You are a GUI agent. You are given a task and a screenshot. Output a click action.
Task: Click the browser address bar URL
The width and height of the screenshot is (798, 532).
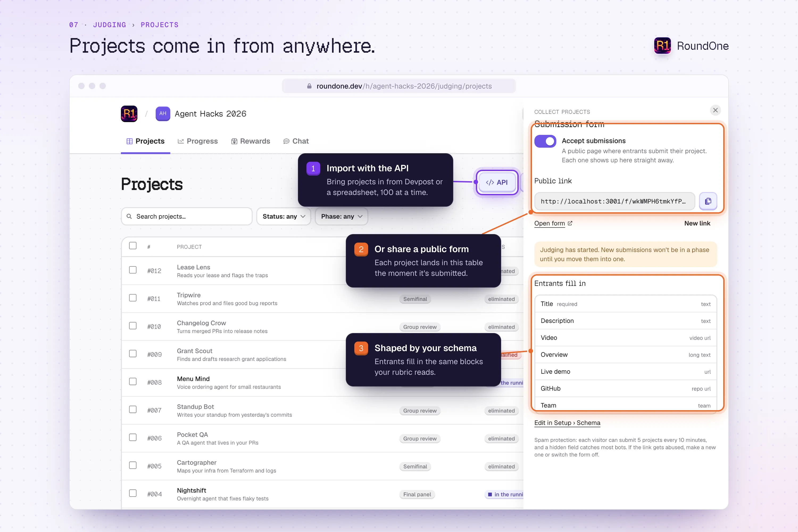399,86
